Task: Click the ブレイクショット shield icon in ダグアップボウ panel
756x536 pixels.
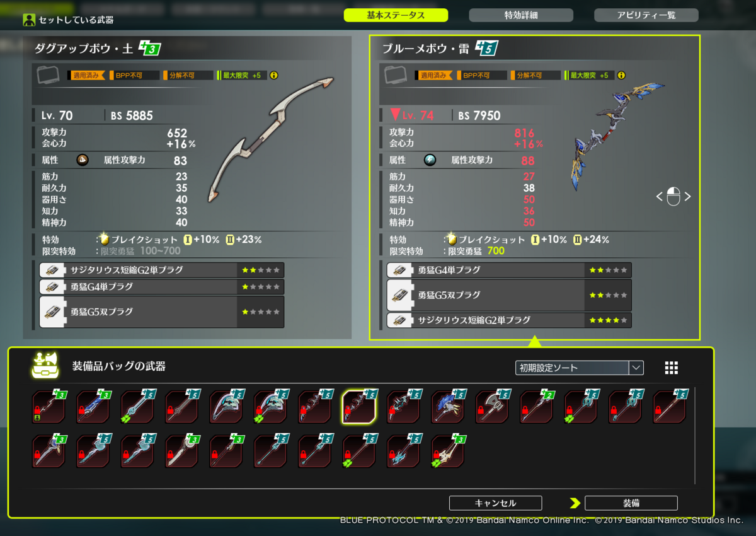Action: pyautogui.click(x=105, y=240)
